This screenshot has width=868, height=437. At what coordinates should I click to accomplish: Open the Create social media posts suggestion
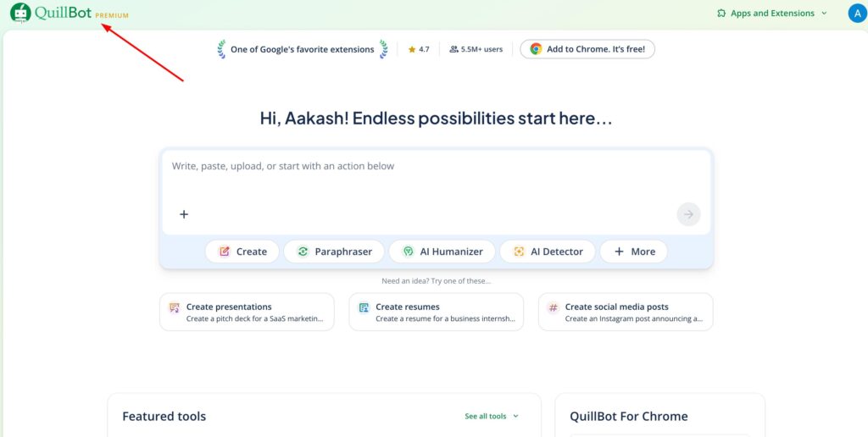[x=626, y=312]
